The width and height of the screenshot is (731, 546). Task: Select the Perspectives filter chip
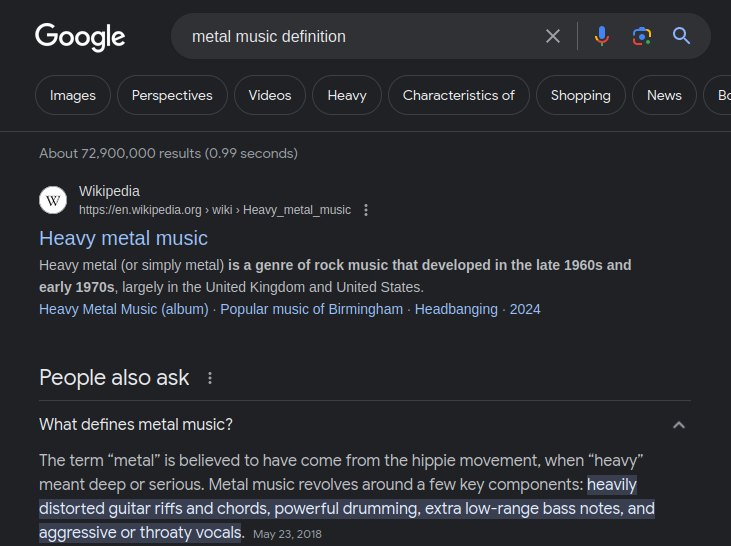172,95
